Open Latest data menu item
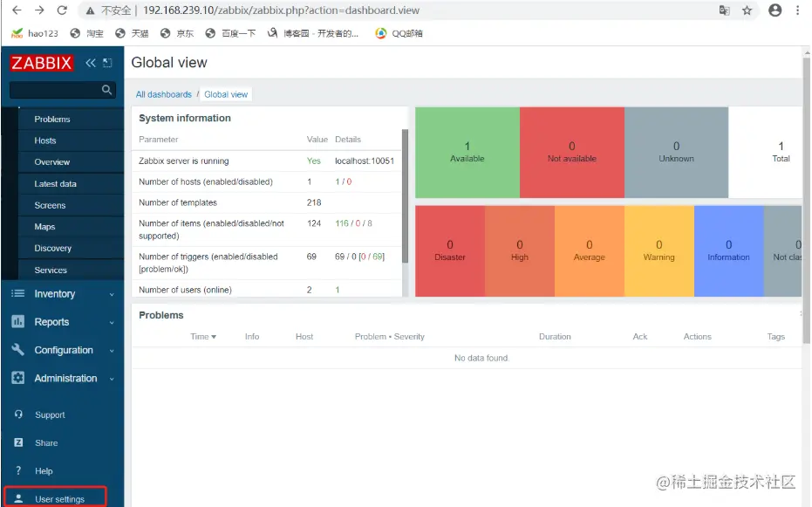The image size is (812, 507). point(56,184)
